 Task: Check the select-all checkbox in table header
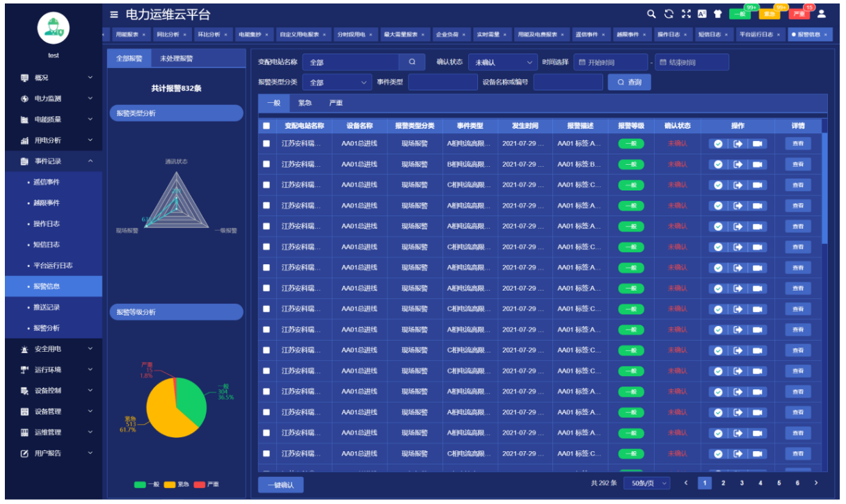[266, 126]
